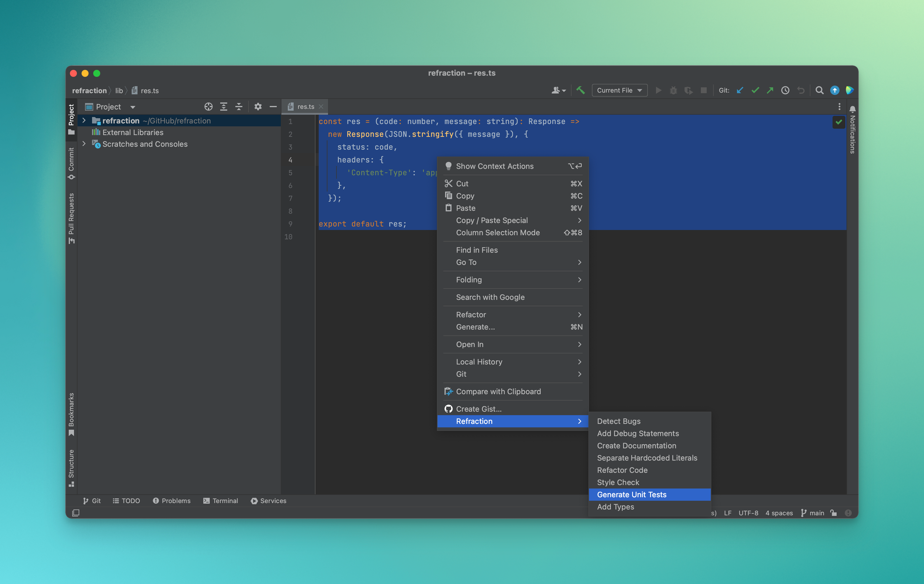
Task: Click Create Gist menu item
Action: (513, 409)
